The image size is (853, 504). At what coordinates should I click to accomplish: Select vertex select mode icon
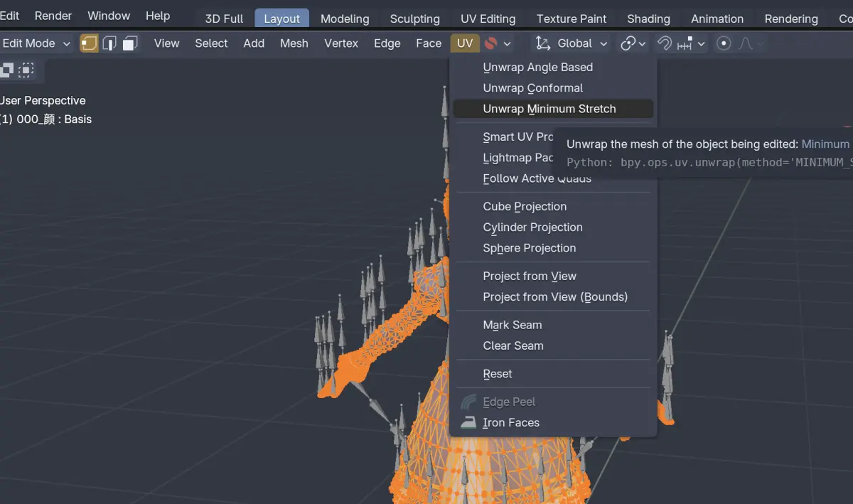click(89, 43)
